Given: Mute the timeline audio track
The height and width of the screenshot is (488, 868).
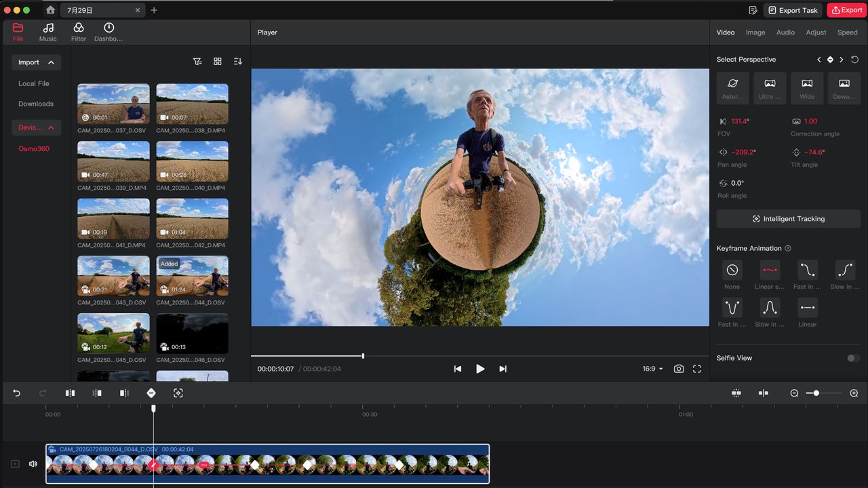Looking at the screenshot, I should pyautogui.click(x=33, y=464).
